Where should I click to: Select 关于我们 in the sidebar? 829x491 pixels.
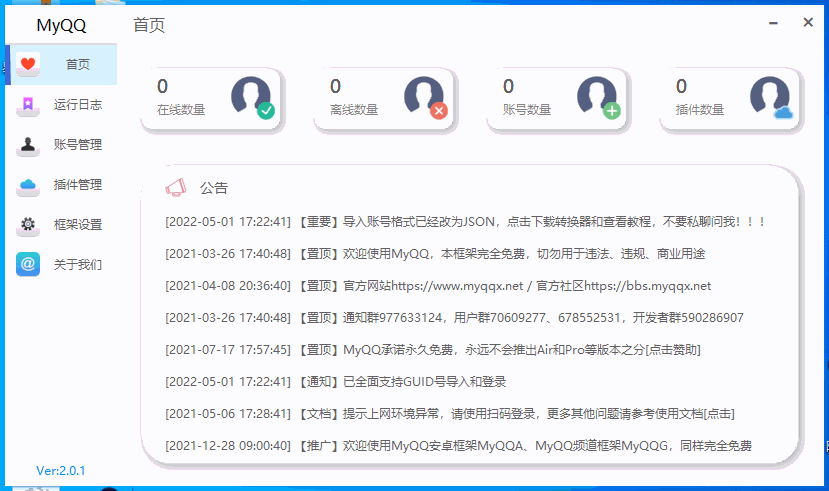point(61,264)
